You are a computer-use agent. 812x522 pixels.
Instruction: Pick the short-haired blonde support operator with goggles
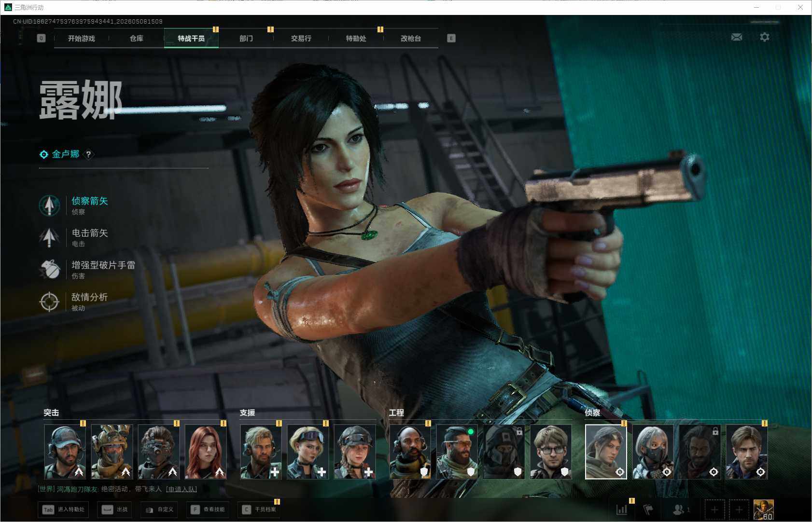coord(308,452)
